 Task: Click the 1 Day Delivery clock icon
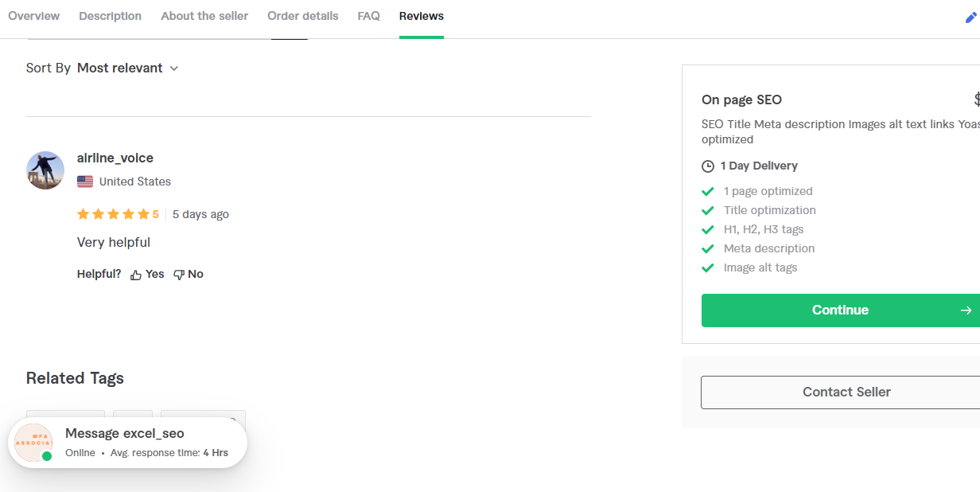tap(708, 166)
